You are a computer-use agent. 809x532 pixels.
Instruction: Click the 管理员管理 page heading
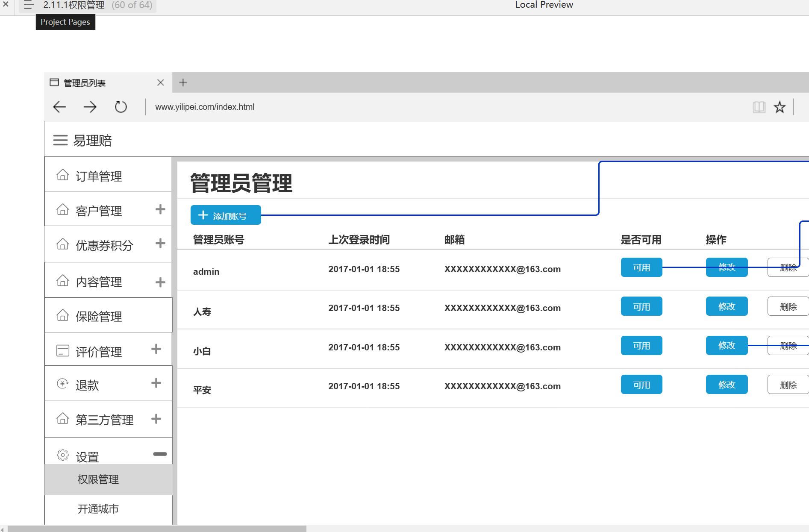pos(241,183)
